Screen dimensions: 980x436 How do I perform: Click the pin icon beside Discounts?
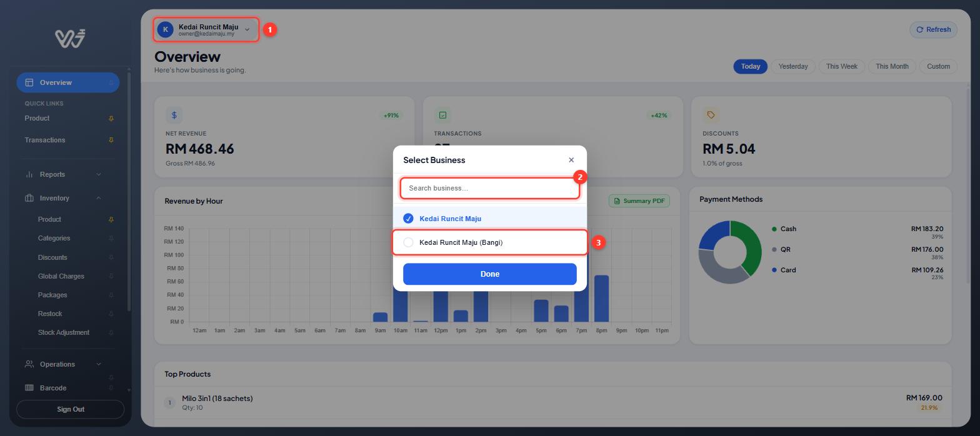(x=111, y=257)
